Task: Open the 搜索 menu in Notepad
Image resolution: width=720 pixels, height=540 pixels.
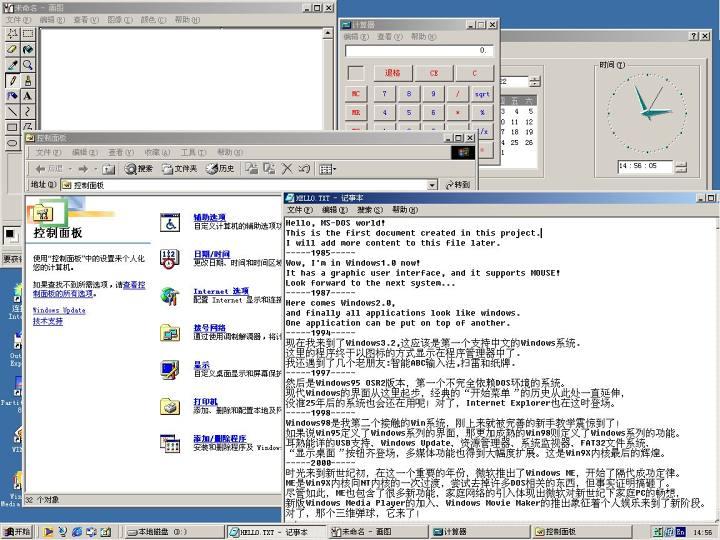Action: [370, 210]
